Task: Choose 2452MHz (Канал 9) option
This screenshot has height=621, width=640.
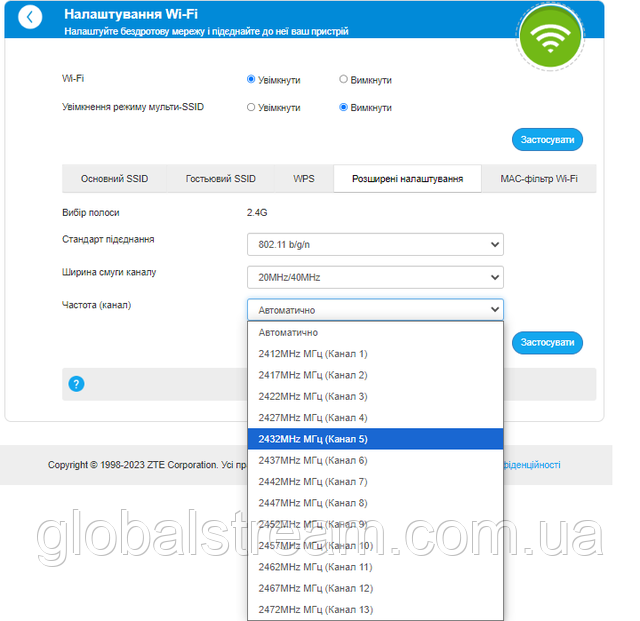Action: coord(375,524)
